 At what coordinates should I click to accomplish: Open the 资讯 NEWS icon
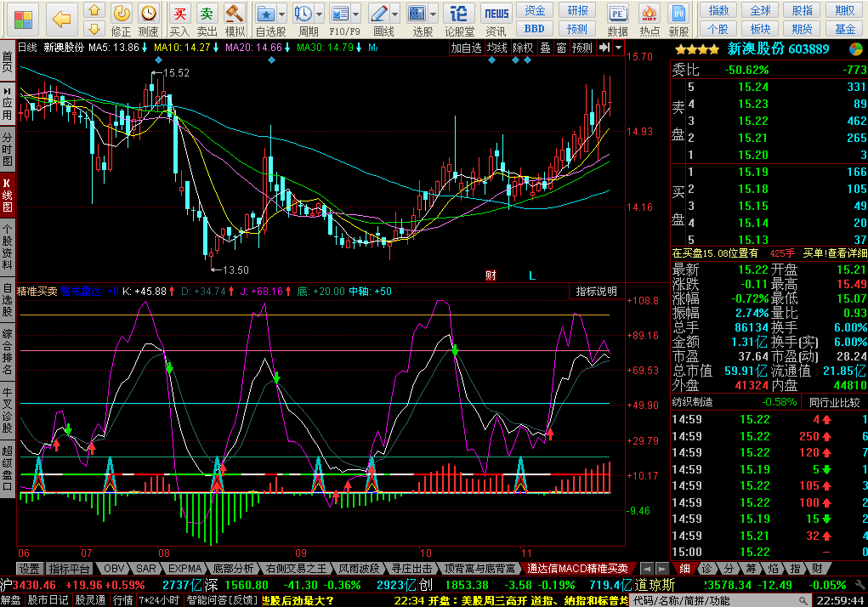click(496, 20)
